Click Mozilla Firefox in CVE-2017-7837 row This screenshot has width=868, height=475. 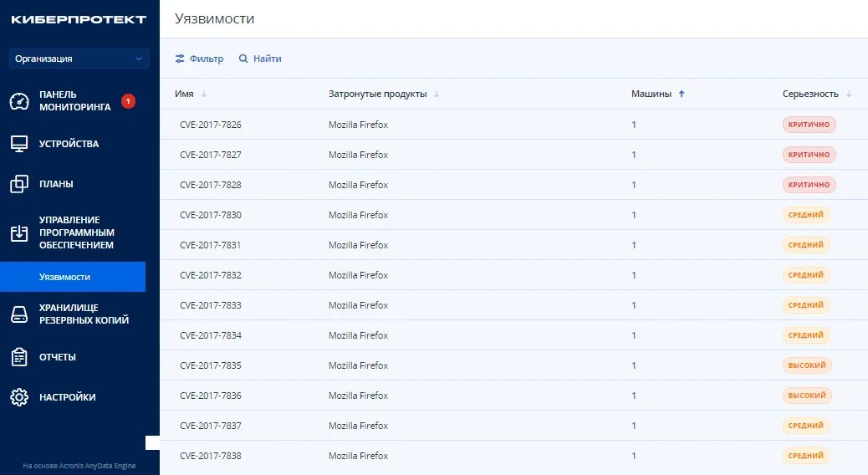[358, 425]
